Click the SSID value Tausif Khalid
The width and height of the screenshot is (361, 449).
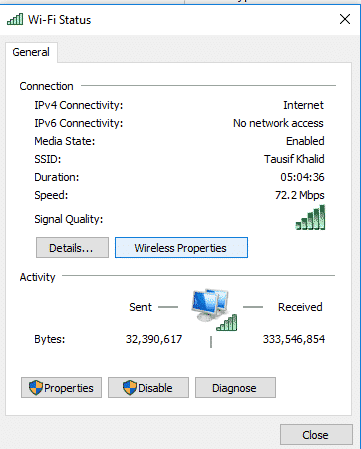click(x=294, y=159)
